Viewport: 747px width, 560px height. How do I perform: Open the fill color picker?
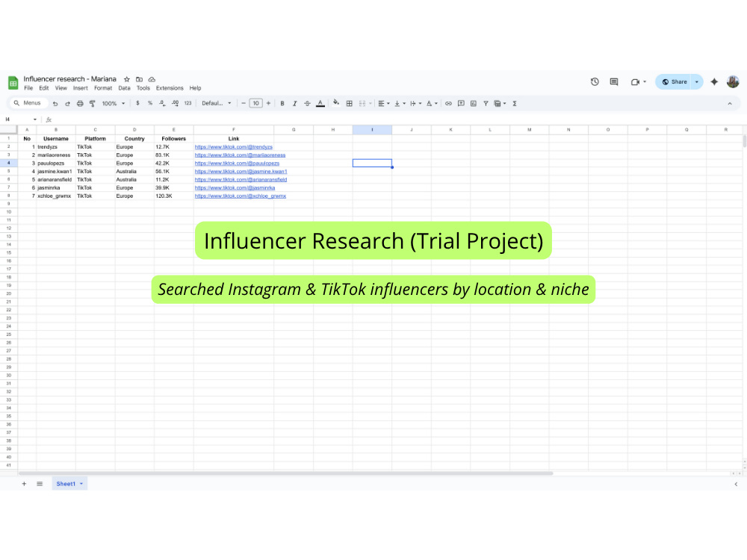(x=336, y=103)
